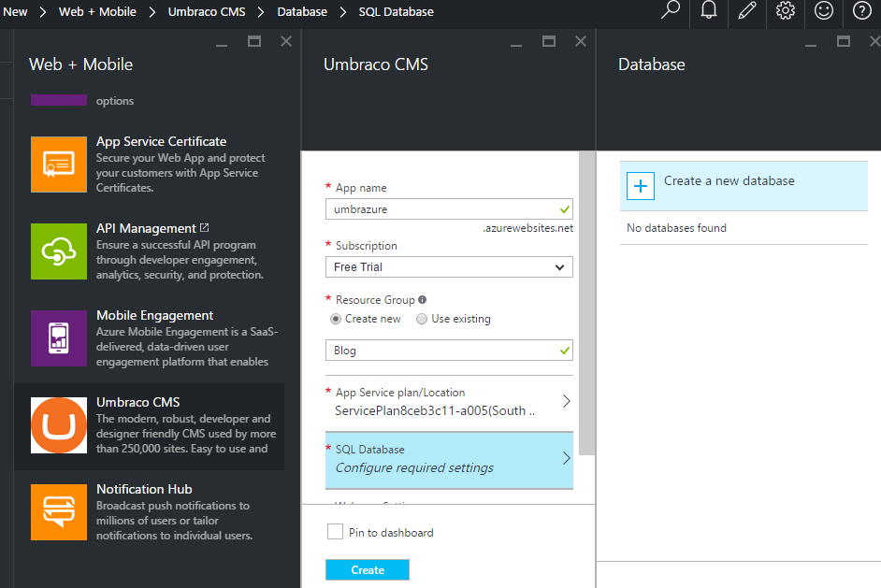Open the App Service Certificate title
The width and height of the screenshot is (881, 588).
click(161, 141)
